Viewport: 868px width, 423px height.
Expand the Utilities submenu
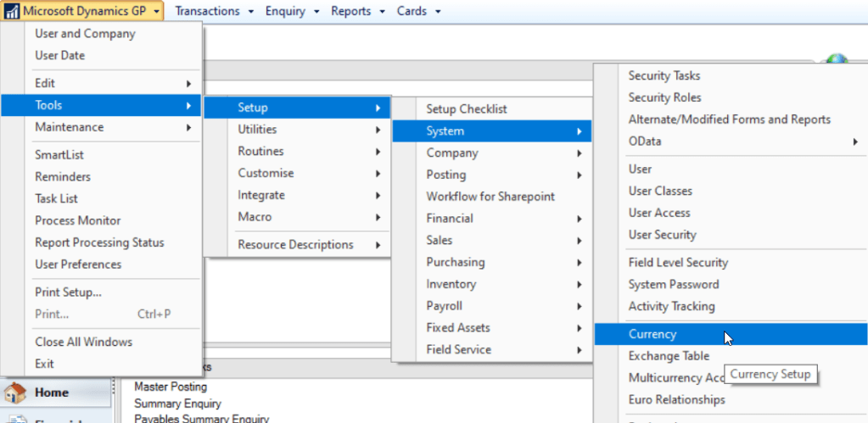click(257, 130)
